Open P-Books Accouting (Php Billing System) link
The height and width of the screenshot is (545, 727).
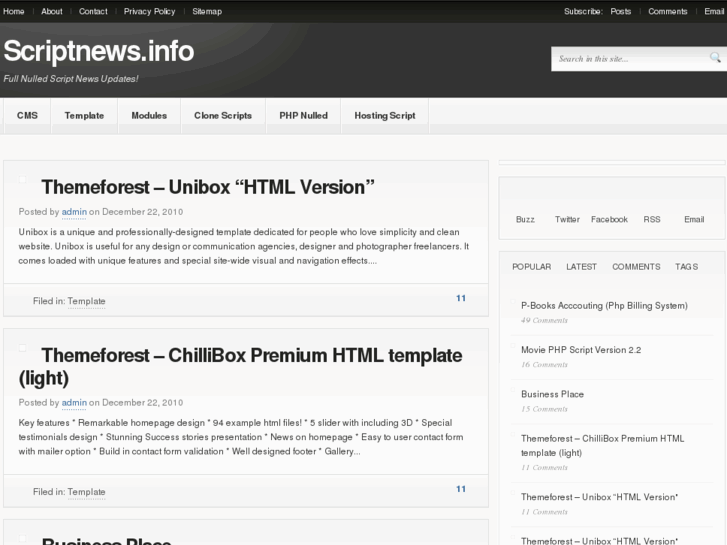click(604, 306)
